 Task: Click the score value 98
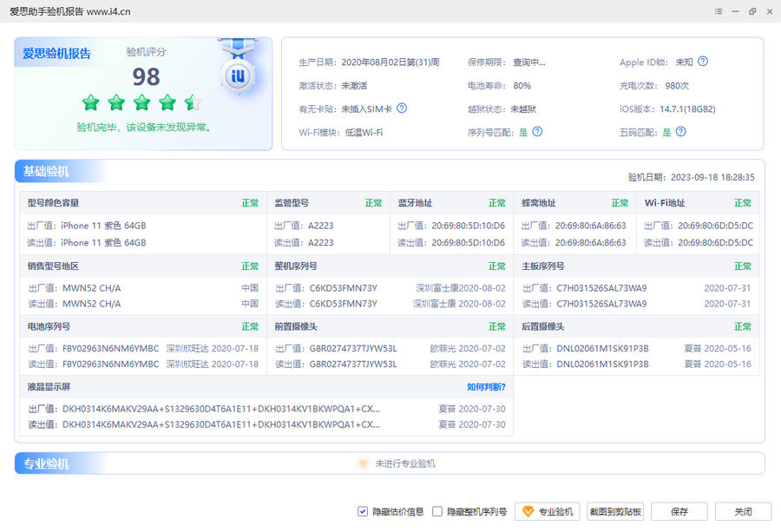pyautogui.click(x=146, y=76)
